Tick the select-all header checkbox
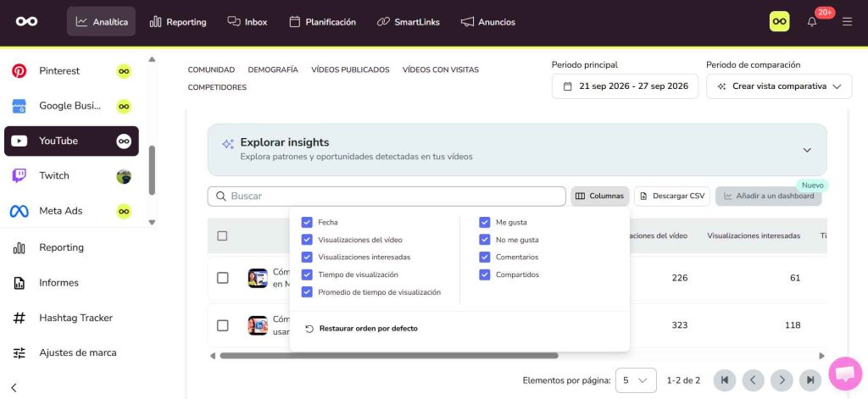Viewport: 868px width, 399px height. coord(222,236)
